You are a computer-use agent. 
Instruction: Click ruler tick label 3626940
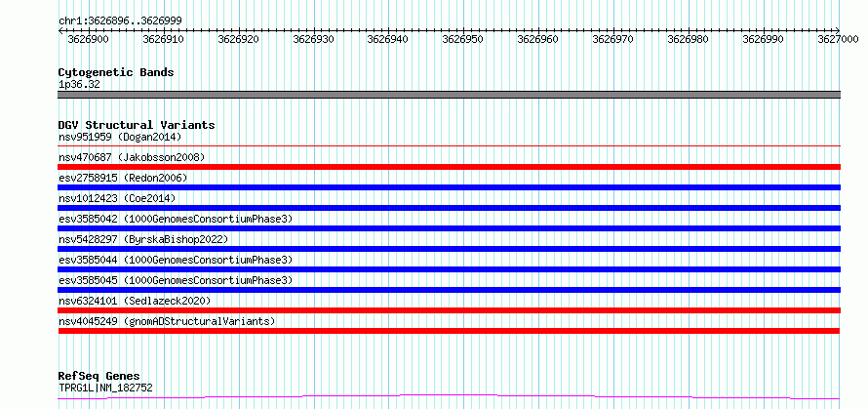click(x=388, y=39)
